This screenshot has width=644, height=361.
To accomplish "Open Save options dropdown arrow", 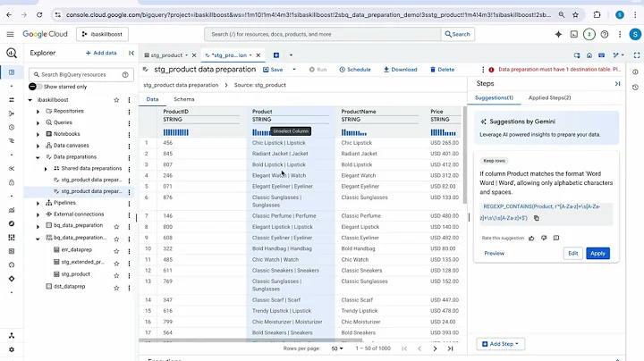I will [294, 70].
